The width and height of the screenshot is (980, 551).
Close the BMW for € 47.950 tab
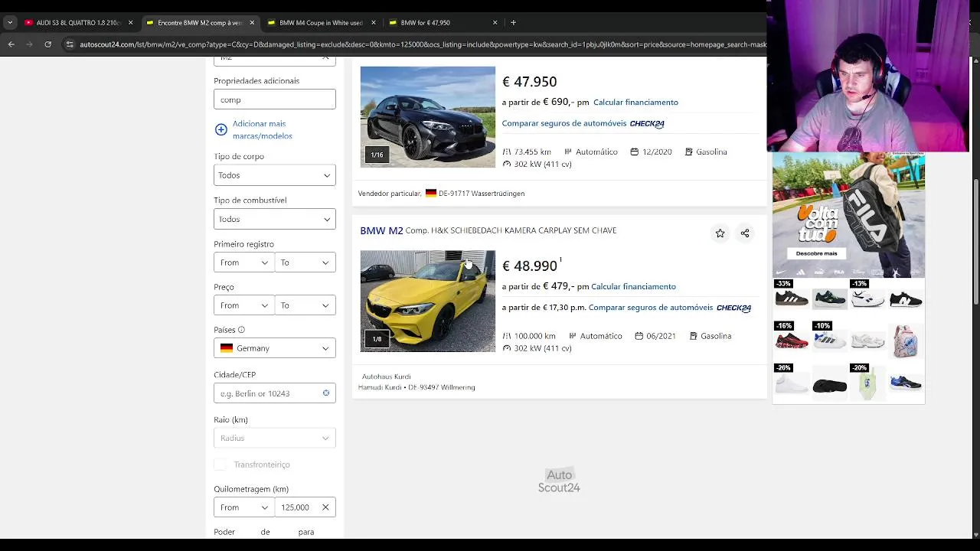[495, 23]
